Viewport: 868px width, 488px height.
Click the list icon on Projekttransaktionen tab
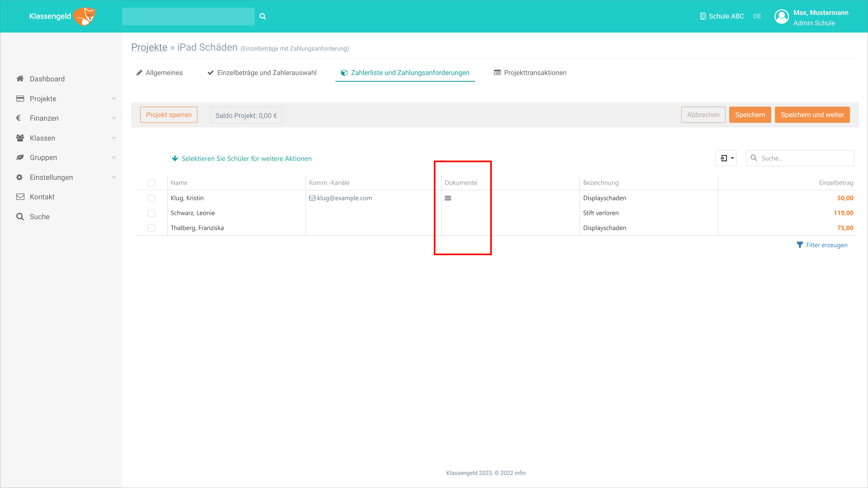(497, 73)
